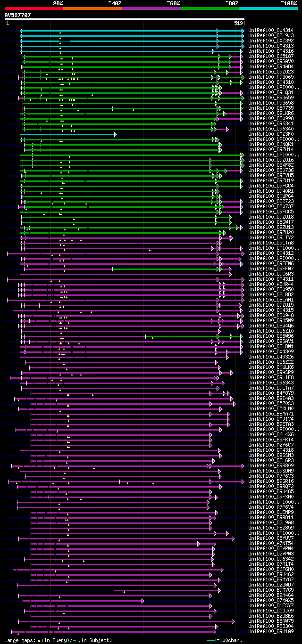Viewport: 302px width, 644px height.
Task: Select UniRef100_O80998 label
Action: (271, 118)
